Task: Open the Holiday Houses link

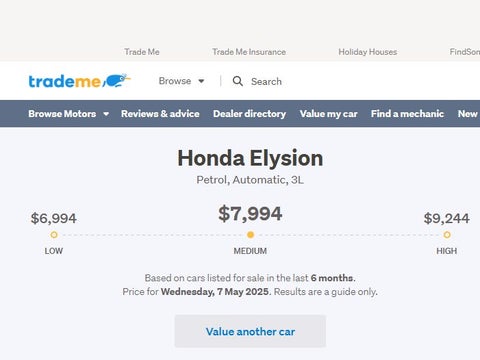Action: [x=368, y=52]
